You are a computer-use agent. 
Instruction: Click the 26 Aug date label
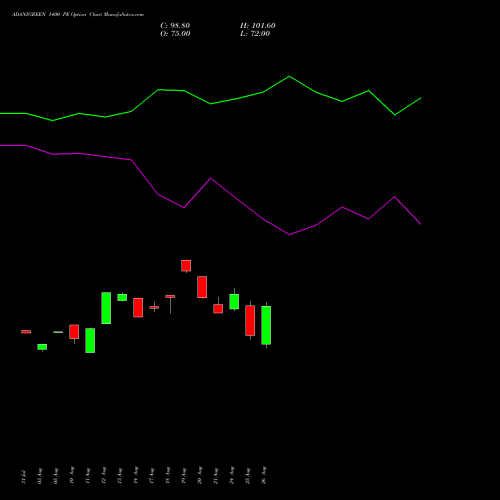point(264,475)
